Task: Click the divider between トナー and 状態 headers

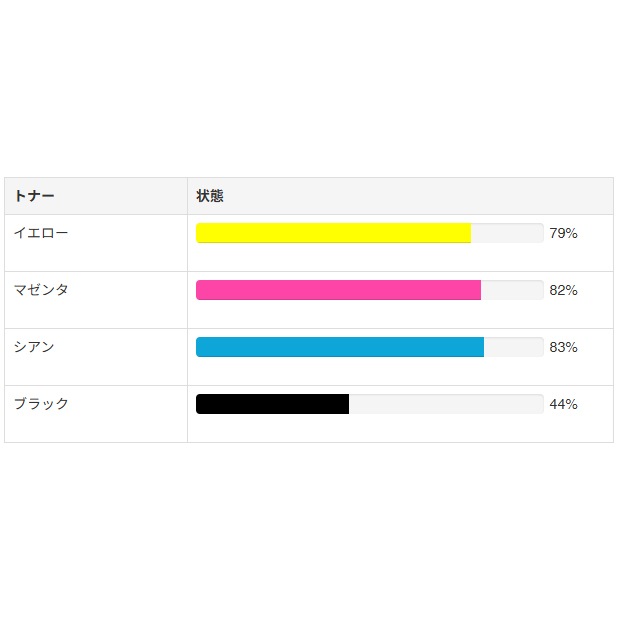Action: pos(187,196)
